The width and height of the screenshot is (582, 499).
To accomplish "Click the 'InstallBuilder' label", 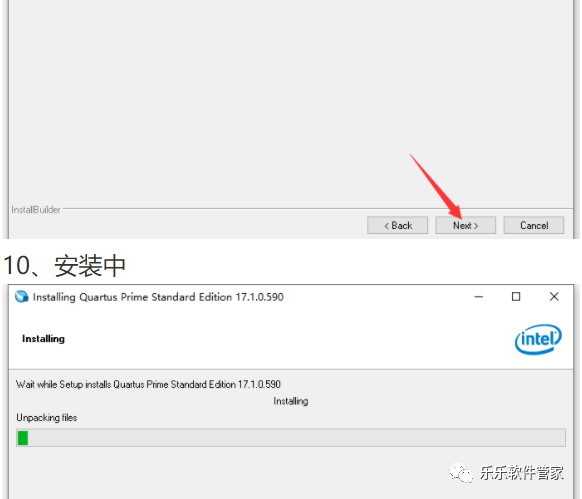I will (36, 210).
